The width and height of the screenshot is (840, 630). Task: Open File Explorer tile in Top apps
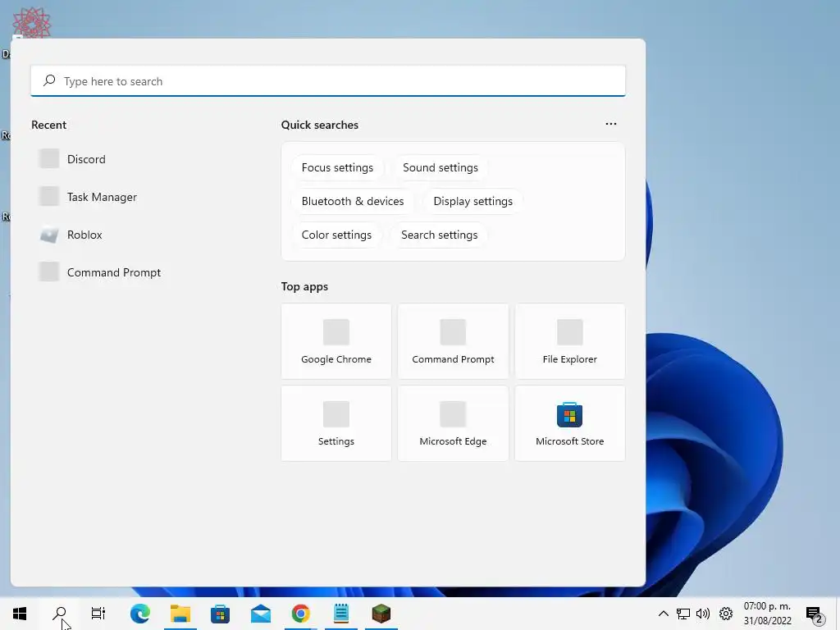[x=570, y=341]
